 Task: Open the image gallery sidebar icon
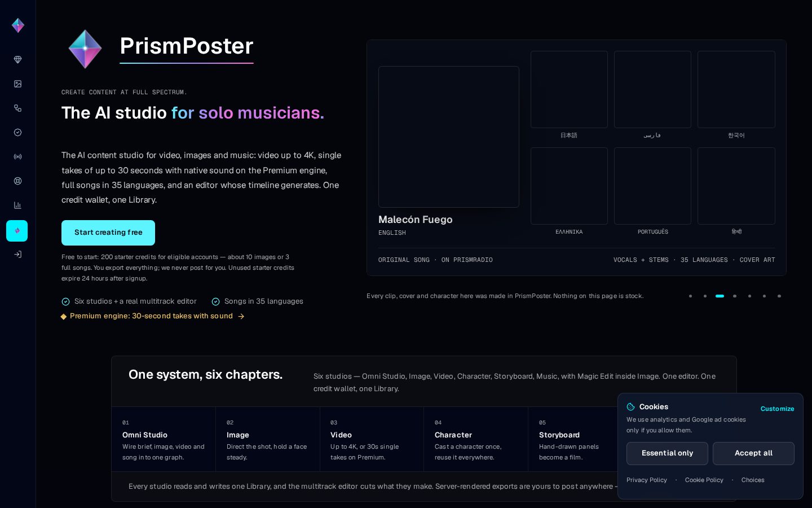click(17, 84)
